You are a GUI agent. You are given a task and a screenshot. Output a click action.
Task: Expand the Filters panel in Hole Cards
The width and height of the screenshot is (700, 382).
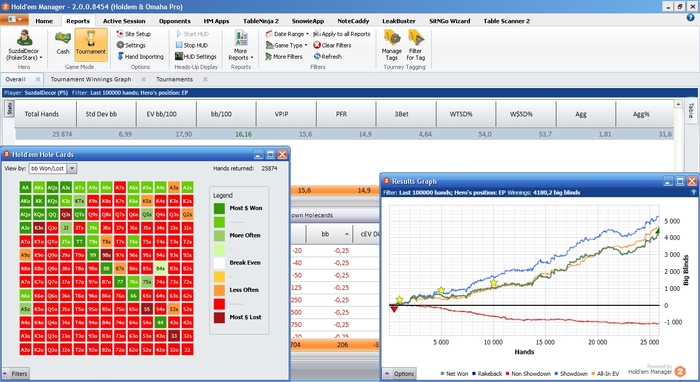pos(15,374)
